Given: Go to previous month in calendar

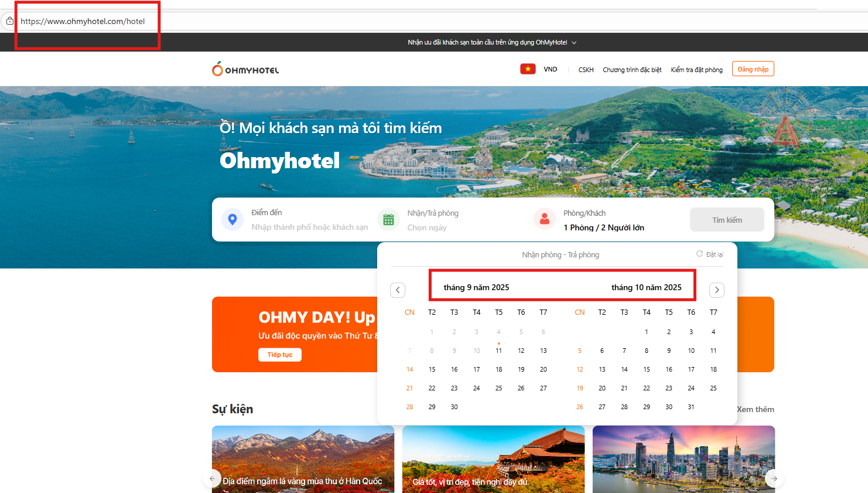Looking at the screenshot, I should (x=398, y=290).
